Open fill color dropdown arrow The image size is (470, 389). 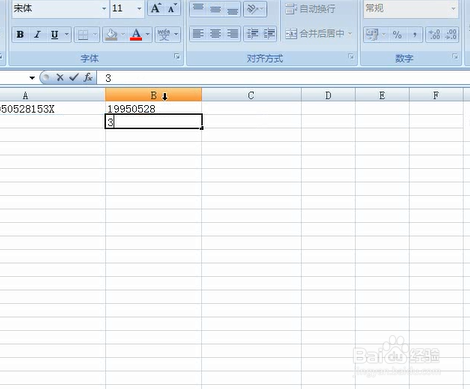[123, 34]
